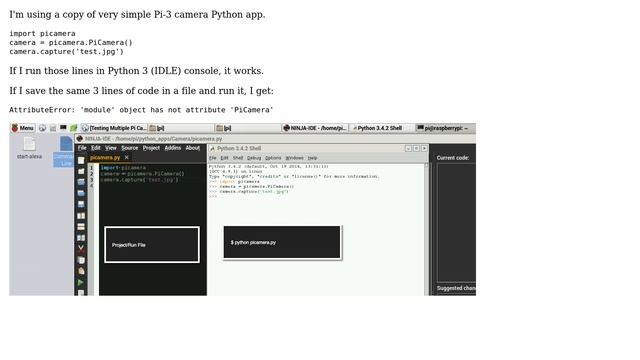Open the Raspberry Pi Menu button
Screen dimensions: 640x360
click(x=23, y=128)
